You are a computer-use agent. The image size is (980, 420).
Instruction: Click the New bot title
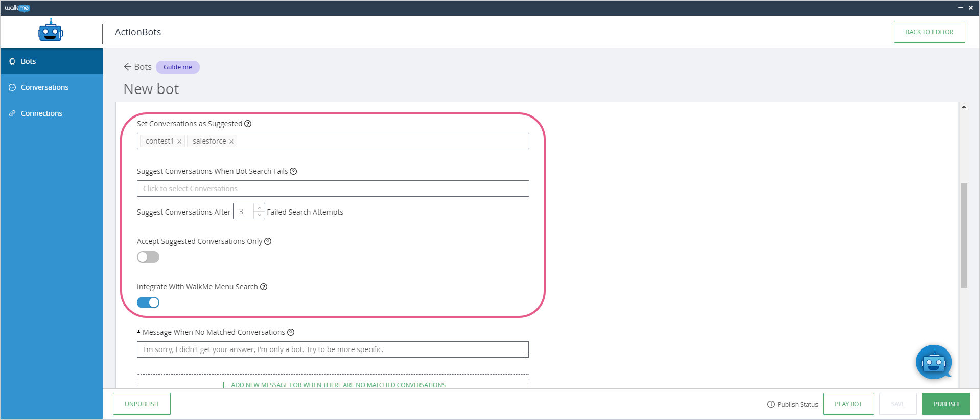click(151, 89)
